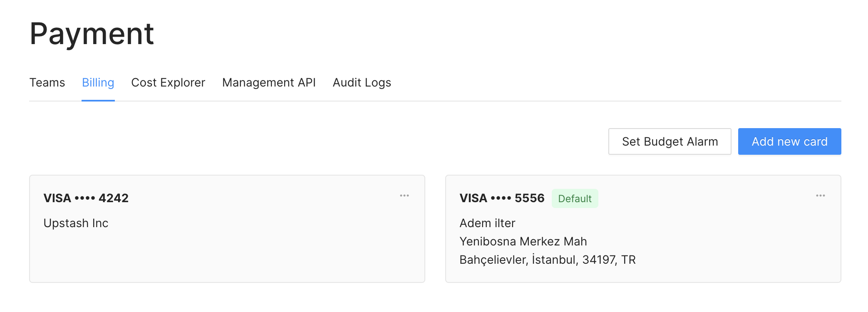Click the Payment page heading
Image resolution: width=868 pixels, height=312 pixels.
coord(92,33)
